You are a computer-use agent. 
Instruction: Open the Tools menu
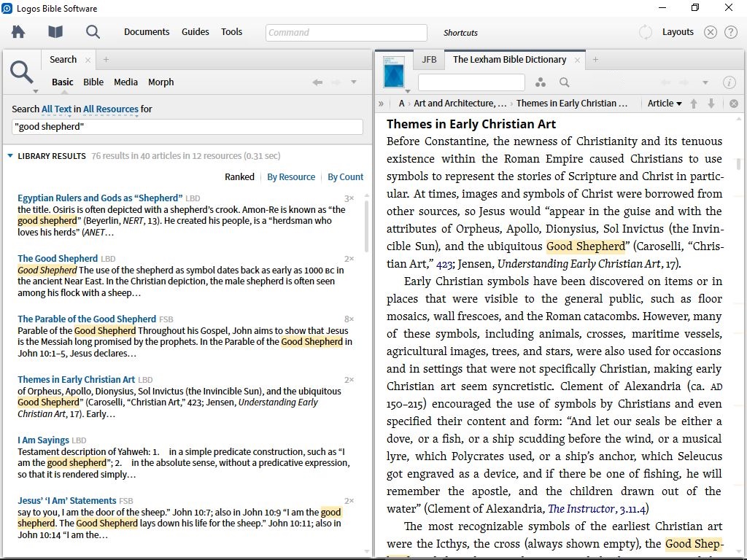tap(231, 31)
